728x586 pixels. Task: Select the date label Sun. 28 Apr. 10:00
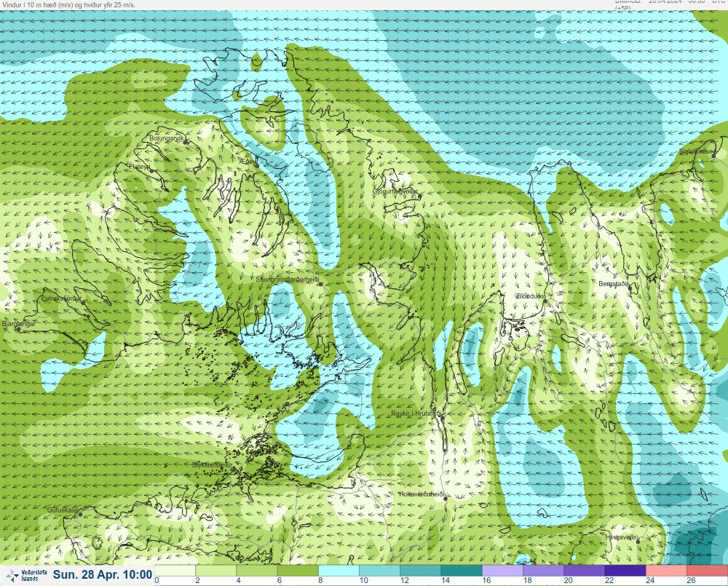103,575
